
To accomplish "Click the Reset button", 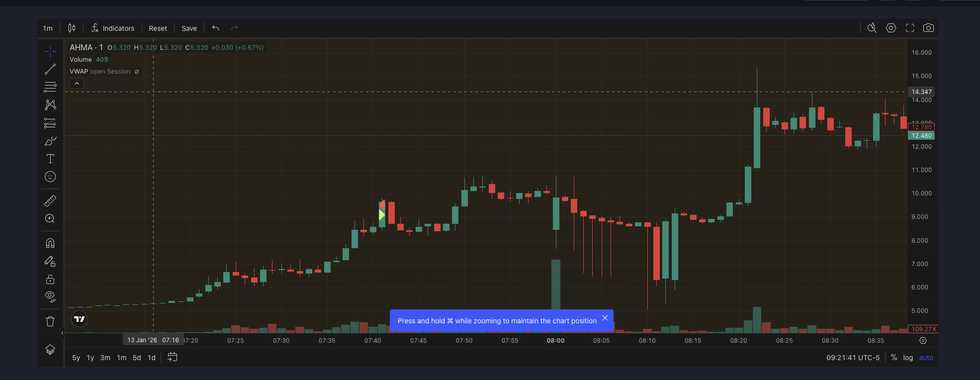I will (158, 28).
